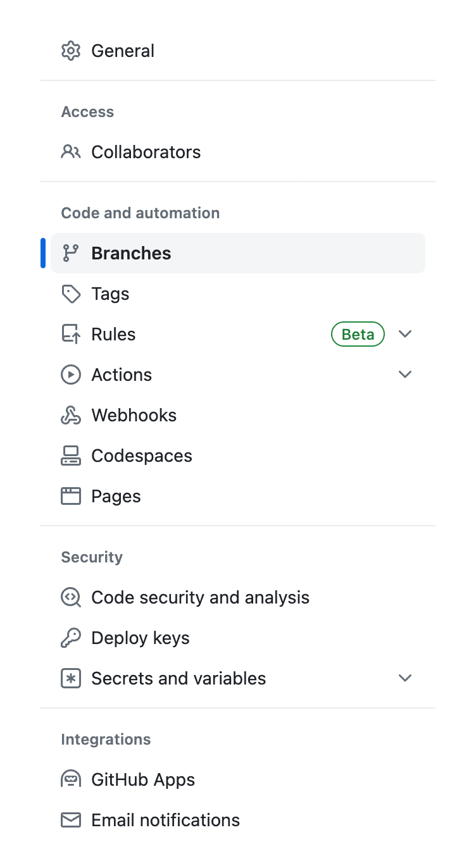Click the Actions play icon

(x=71, y=374)
